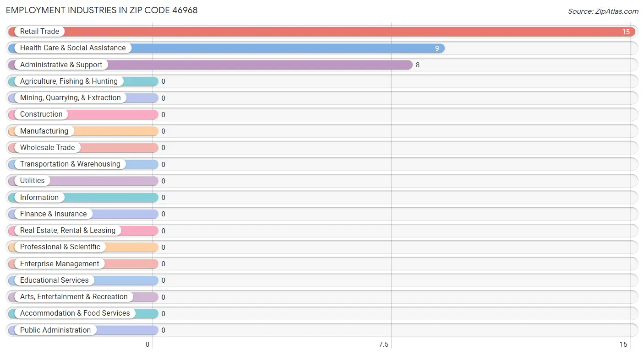Click the 15 axis tick label
The image size is (644, 355).
[x=623, y=344]
